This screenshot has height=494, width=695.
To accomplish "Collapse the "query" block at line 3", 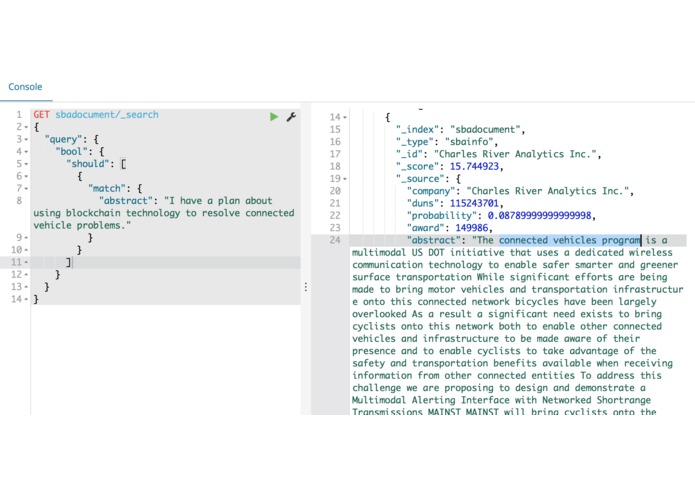I will [x=26, y=140].
